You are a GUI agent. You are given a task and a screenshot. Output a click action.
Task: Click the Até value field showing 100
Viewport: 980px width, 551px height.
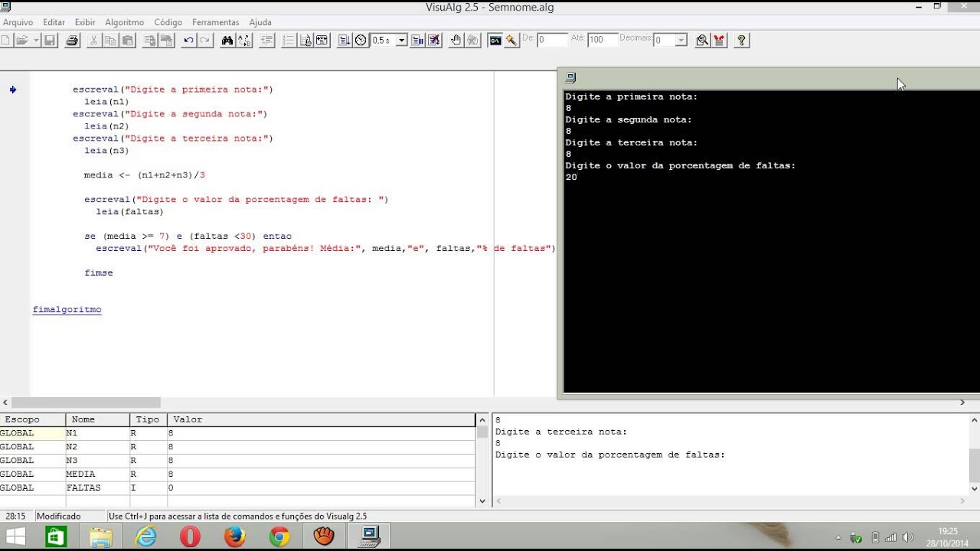pos(603,40)
